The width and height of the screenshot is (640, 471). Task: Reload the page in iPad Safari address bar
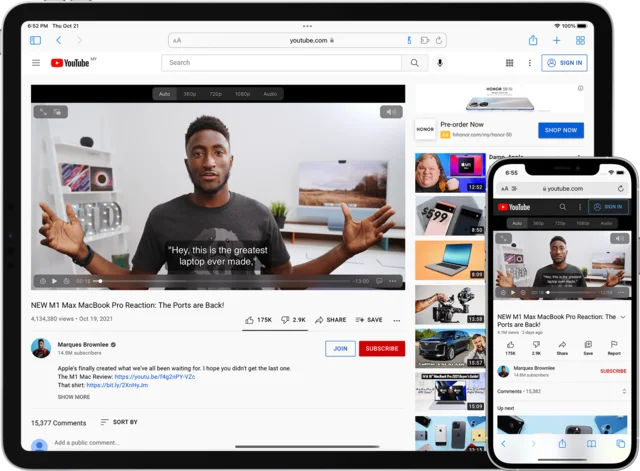pyautogui.click(x=439, y=40)
